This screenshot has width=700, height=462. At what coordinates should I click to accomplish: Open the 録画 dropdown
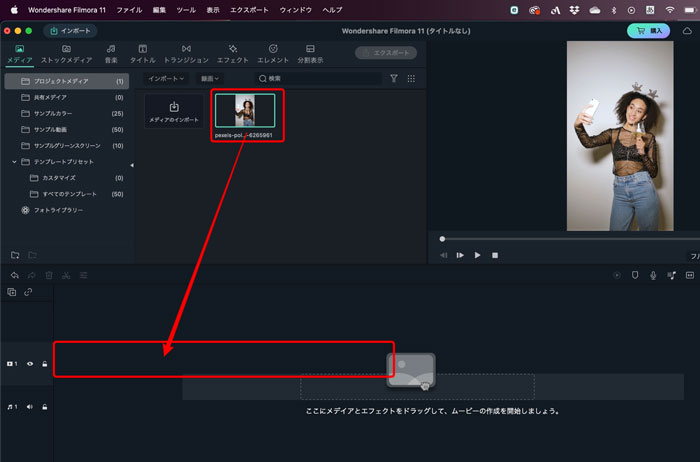[x=210, y=79]
